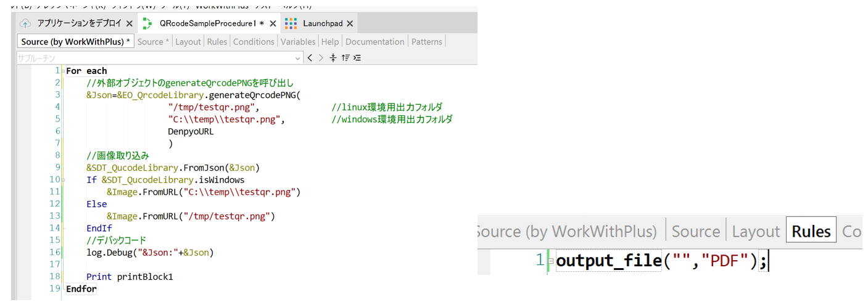Collapse the For each block fold marker
This screenshot has height=302, width=868.
(x=63, y=70)
